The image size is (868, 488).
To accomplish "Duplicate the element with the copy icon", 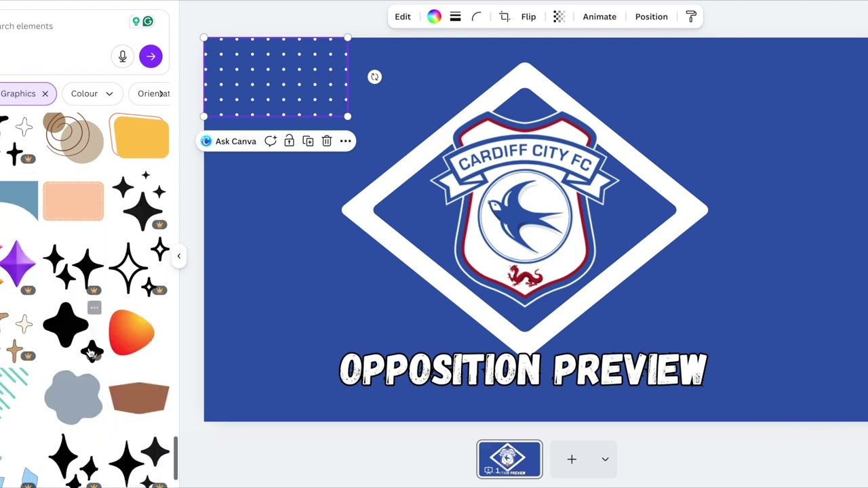I will (x=308, y=141).
